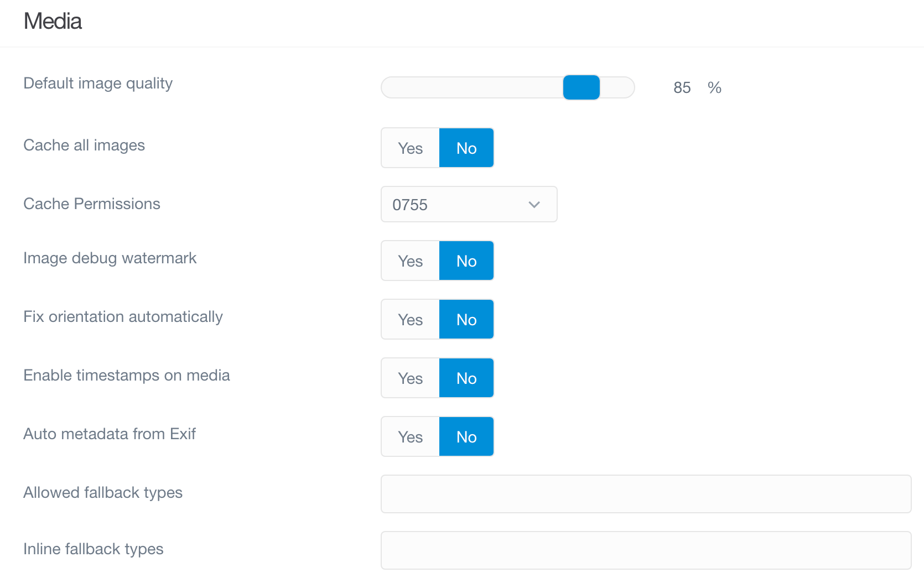The image size is (924, 583).
Task: Click the chevron on the 0755 selector
Action: [533, 204]
